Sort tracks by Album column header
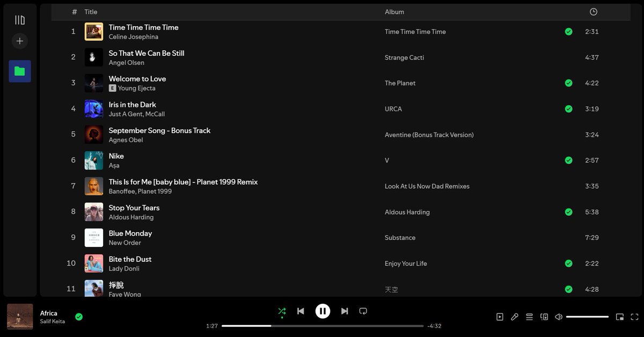 point(394,12)
